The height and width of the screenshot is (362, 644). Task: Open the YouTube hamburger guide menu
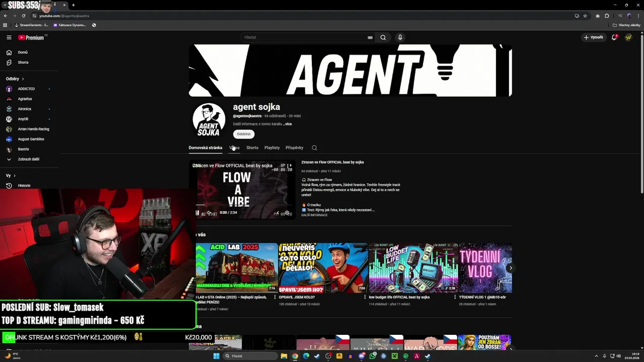(9, 37)
